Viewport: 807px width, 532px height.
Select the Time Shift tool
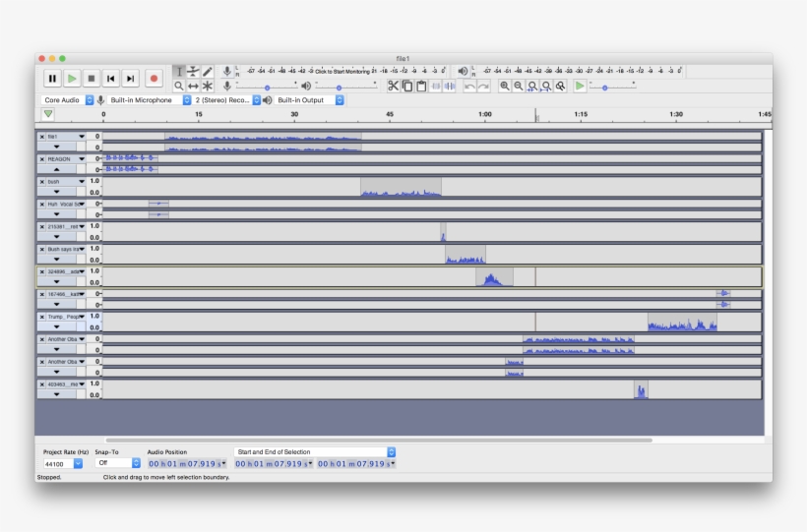(193, 86)
